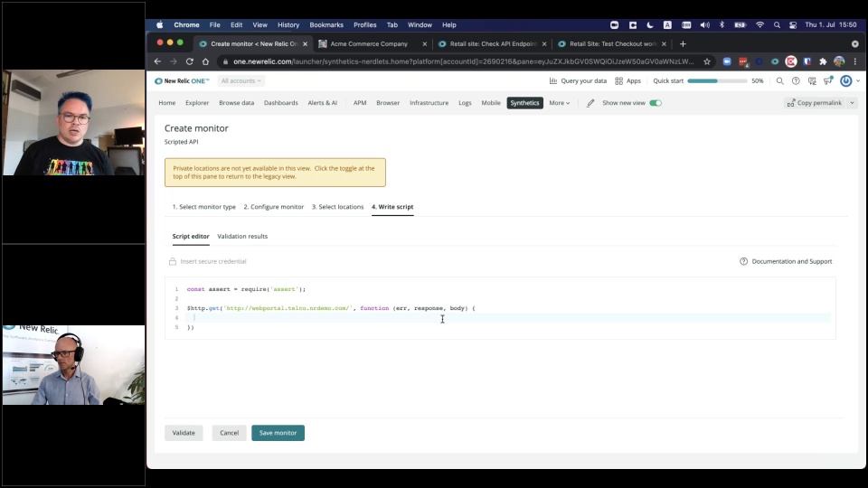Open the Chrome Bookmarks menu
The width and height of the screenshot is (868, 488).
326,25
